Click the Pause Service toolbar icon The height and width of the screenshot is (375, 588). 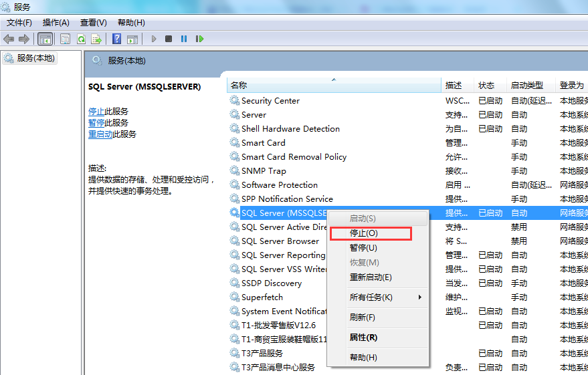(184, 39)
